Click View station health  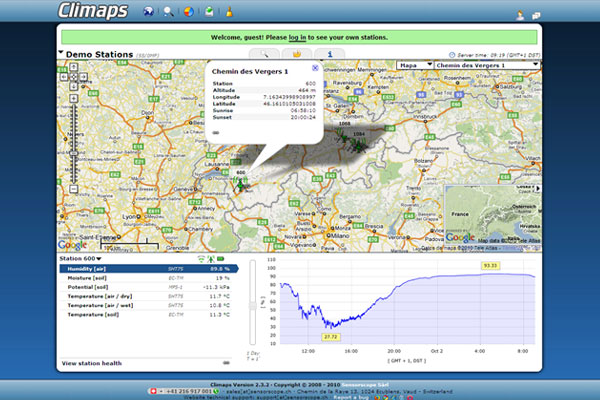(91, 363)
